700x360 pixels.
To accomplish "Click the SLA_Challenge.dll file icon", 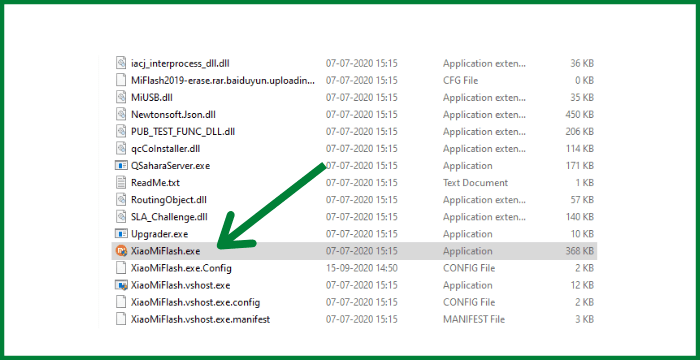I will coord(121,217).
